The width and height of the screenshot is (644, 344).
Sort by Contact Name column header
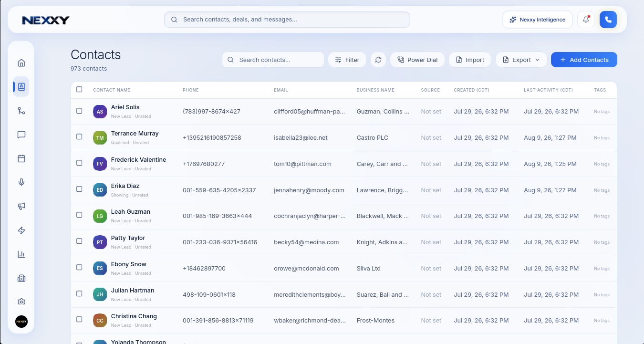112,90
